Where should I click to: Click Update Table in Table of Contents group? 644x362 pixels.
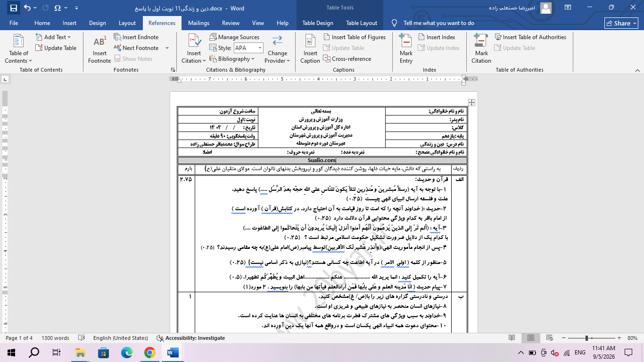click(56, 48)
